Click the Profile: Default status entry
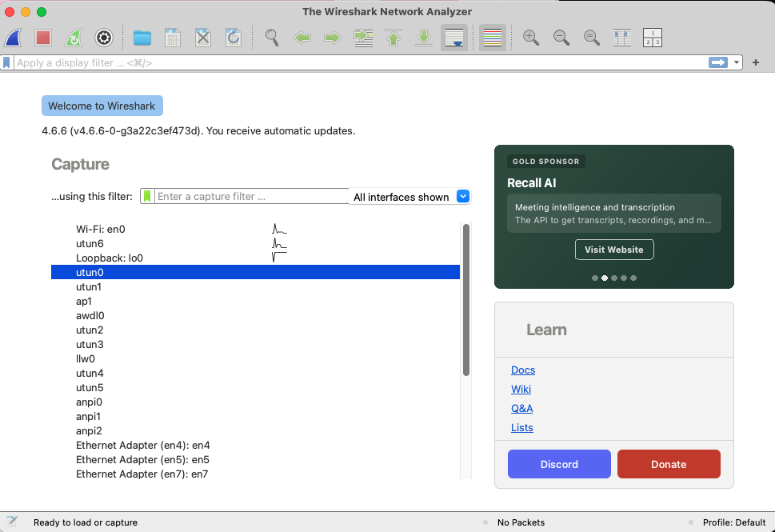The height and width of the screenshot is (532, 775). 734,522
